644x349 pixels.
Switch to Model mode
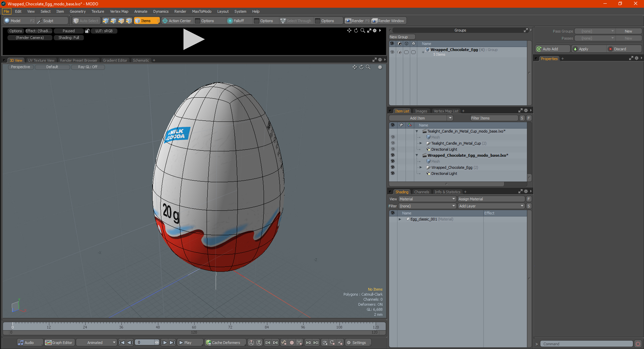(x=19, y=21)
